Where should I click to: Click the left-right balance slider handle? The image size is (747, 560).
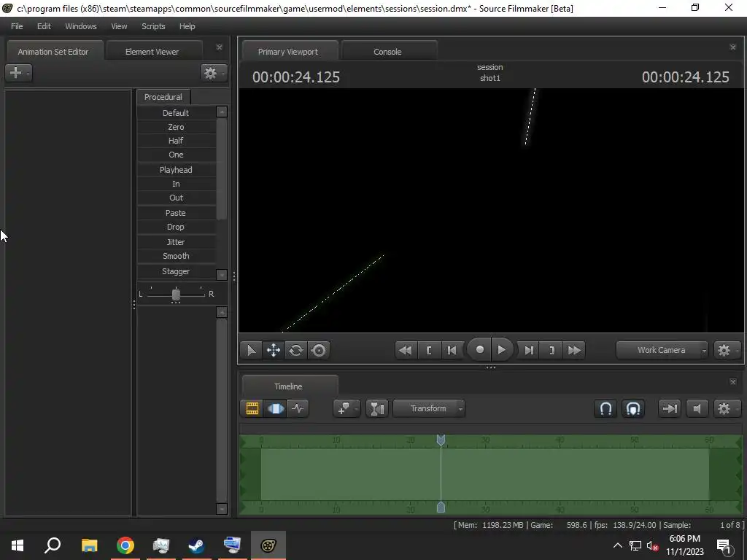tap(176, 295)
